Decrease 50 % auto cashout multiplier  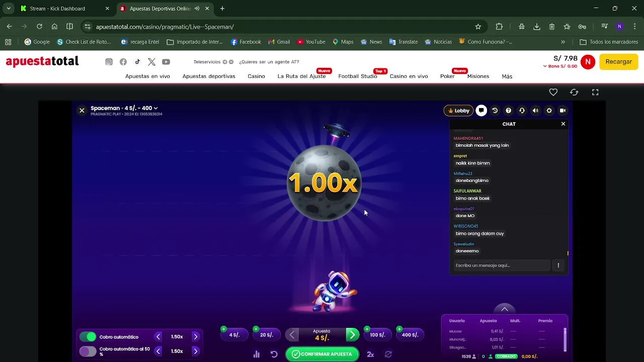158,351
